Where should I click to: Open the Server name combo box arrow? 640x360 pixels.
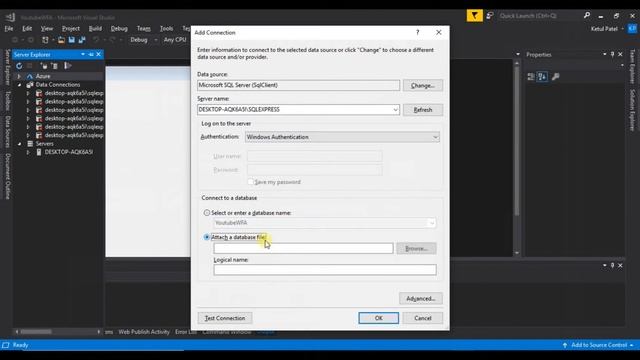tap(395, 109)
